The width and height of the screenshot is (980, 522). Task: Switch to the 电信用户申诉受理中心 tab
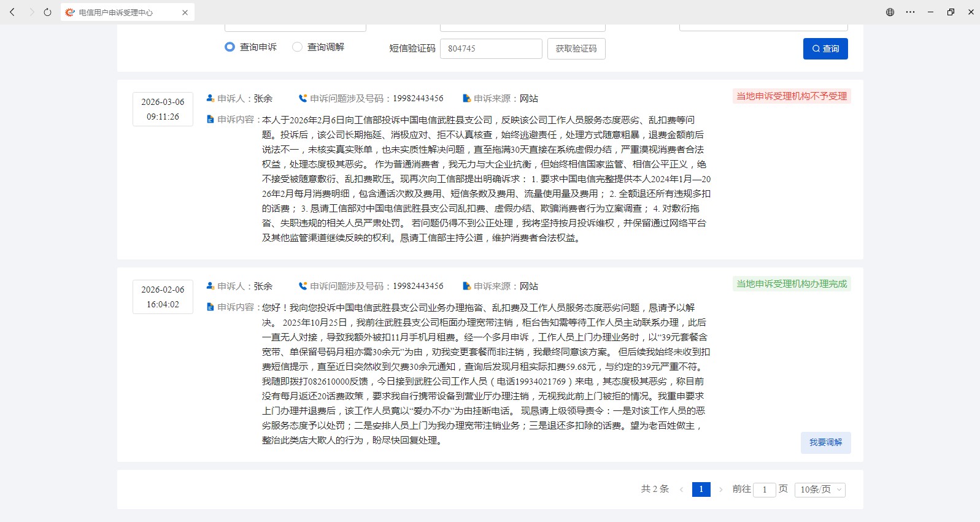coord(117,12)
